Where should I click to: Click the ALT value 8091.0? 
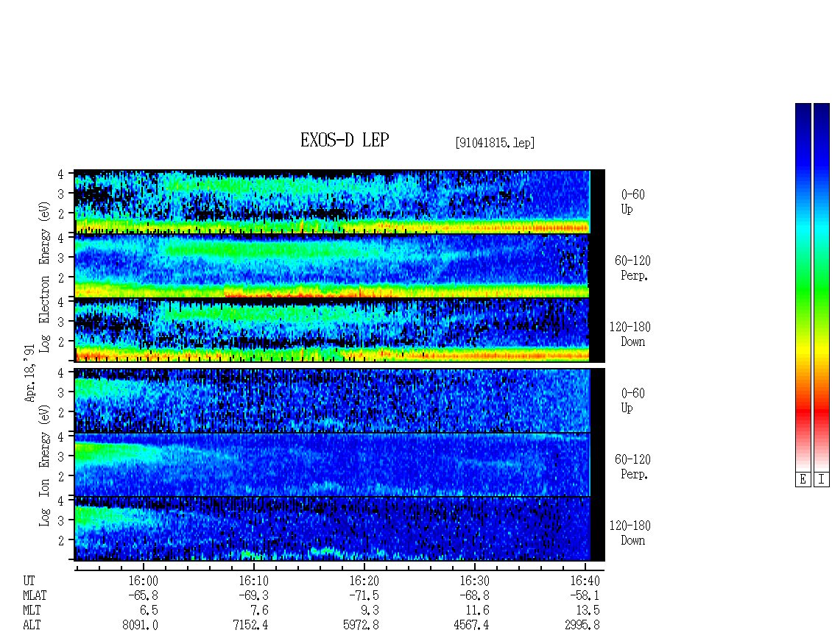pos(140,625)
